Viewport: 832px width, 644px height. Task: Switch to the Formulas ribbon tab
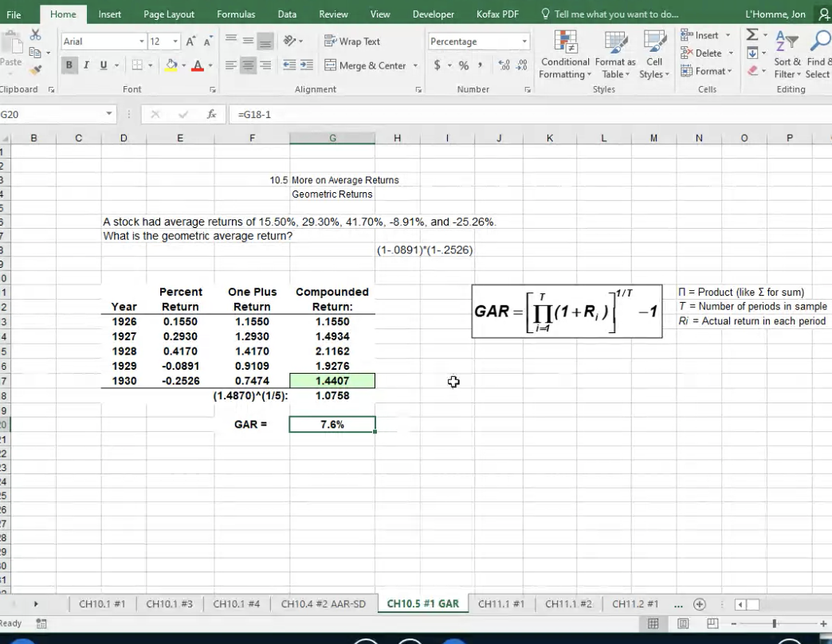235,14
